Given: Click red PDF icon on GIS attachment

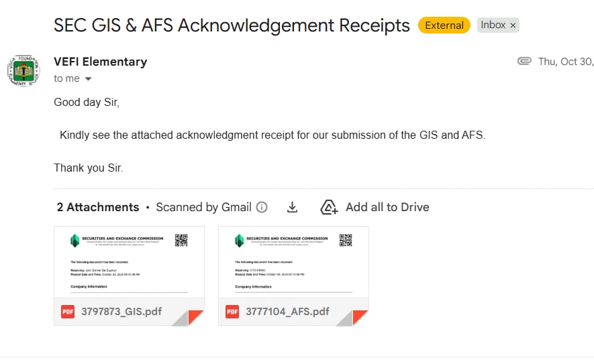Looking at the screenshot, I should 68,312.
